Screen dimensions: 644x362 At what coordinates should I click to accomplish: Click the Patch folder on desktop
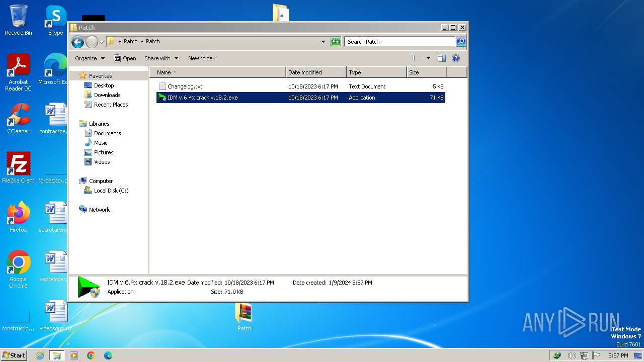(244, 317)
